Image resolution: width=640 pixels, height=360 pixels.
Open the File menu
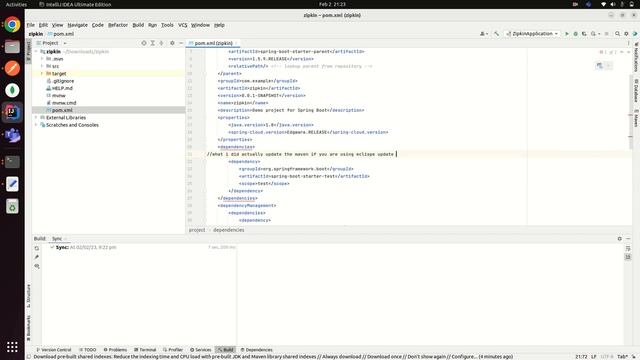click(31, 25)
